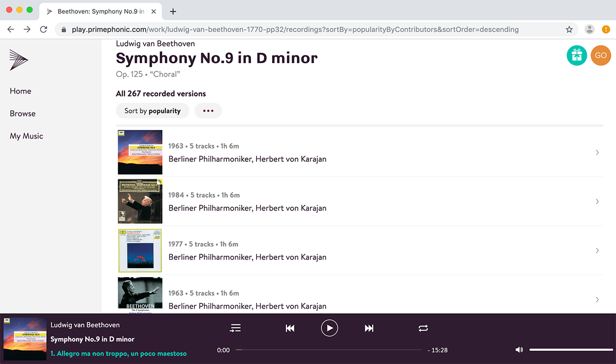The width and height of the screenshot is (616, 364).
Task: Click the lock icon in address bar
Action: click(64, 30)
